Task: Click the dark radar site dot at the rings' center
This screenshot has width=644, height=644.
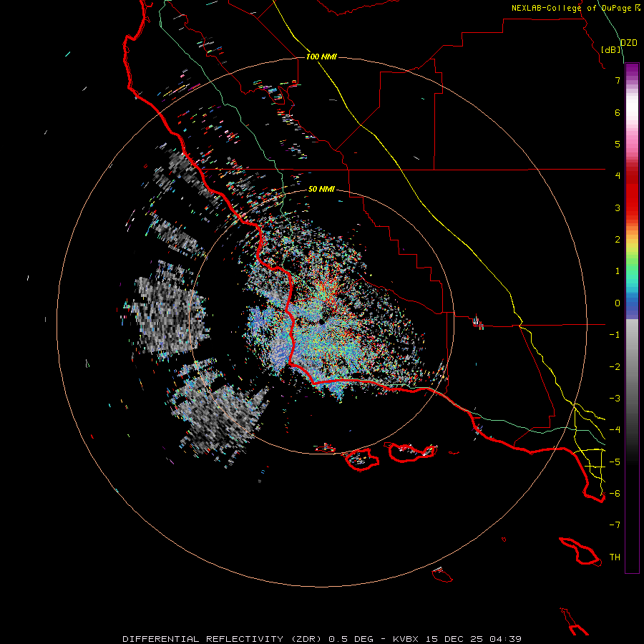Action: 321,323
